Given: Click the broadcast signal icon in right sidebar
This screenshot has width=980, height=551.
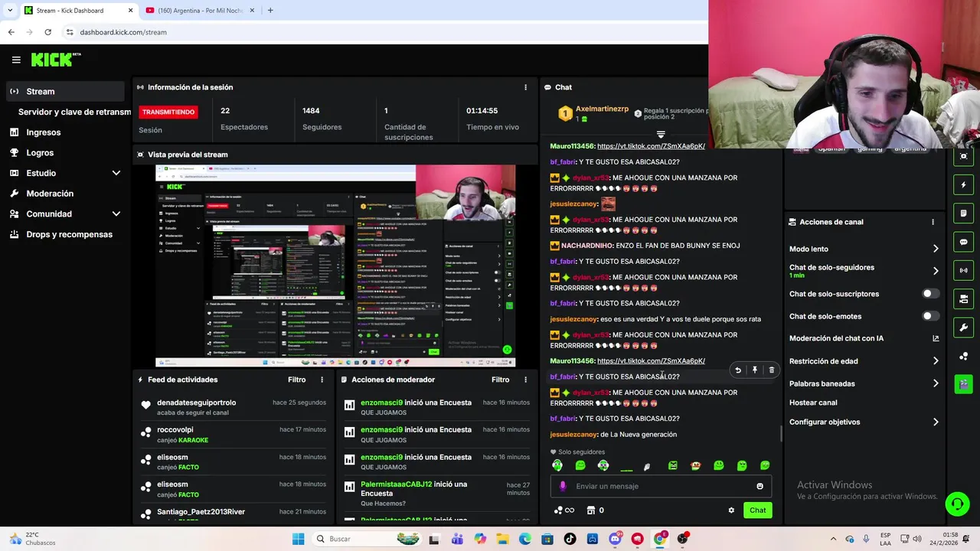Looking at the screenshot, I should point(963,270).
